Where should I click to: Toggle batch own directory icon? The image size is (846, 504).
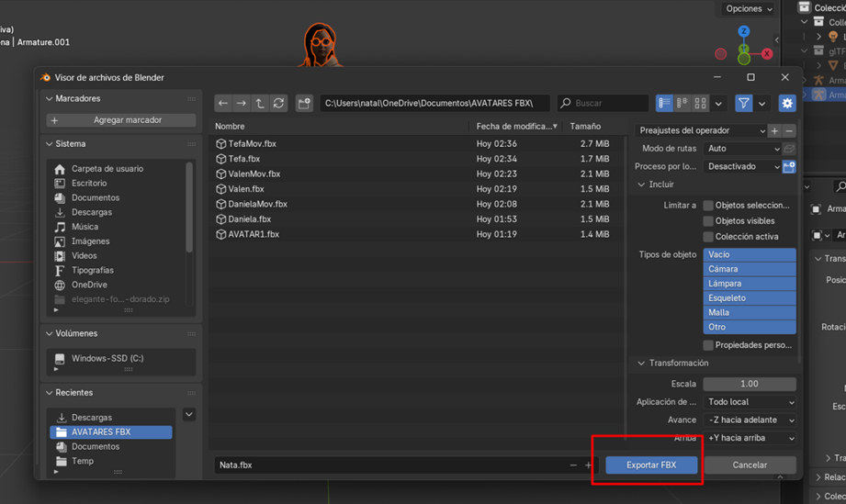[789, 166]
